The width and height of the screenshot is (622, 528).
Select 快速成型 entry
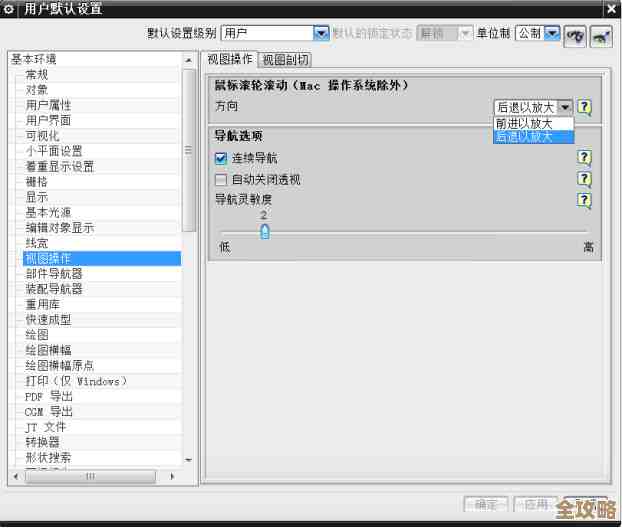click(x=48, y=320)
